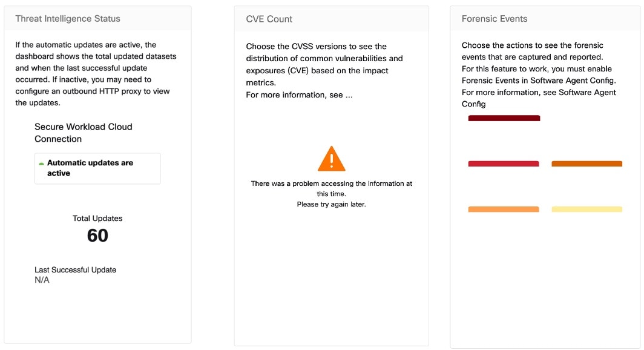Screen dimensions: 644x350
Task: Click the Secure Workload Cloud Connection heading
Action: tap(84, 133)
